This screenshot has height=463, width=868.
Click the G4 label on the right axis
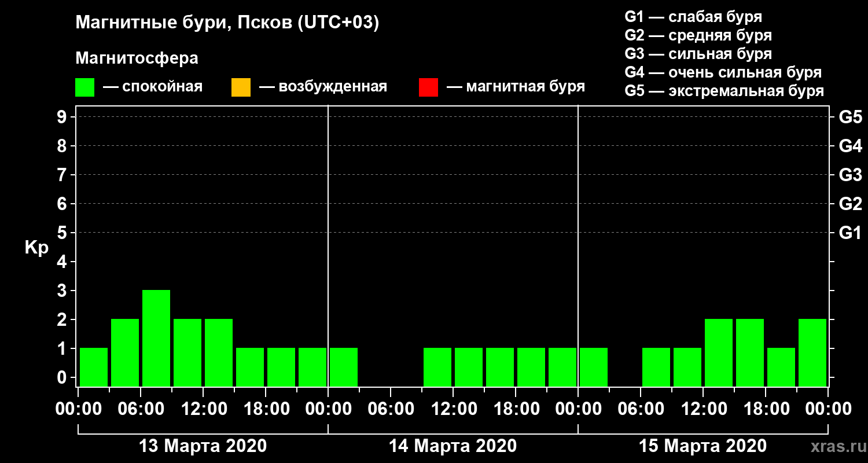(850, 146)
